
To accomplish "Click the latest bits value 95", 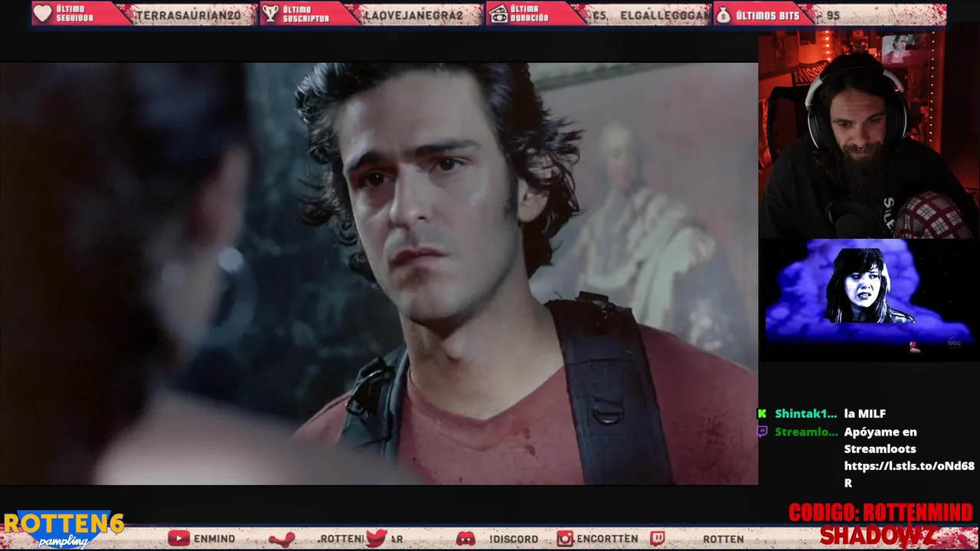I will (834, 15).
